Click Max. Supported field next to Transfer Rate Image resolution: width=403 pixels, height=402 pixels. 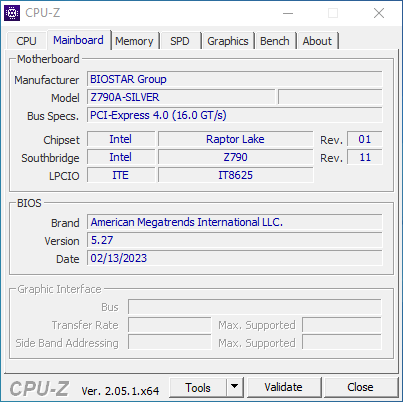(x=342, y=325)
